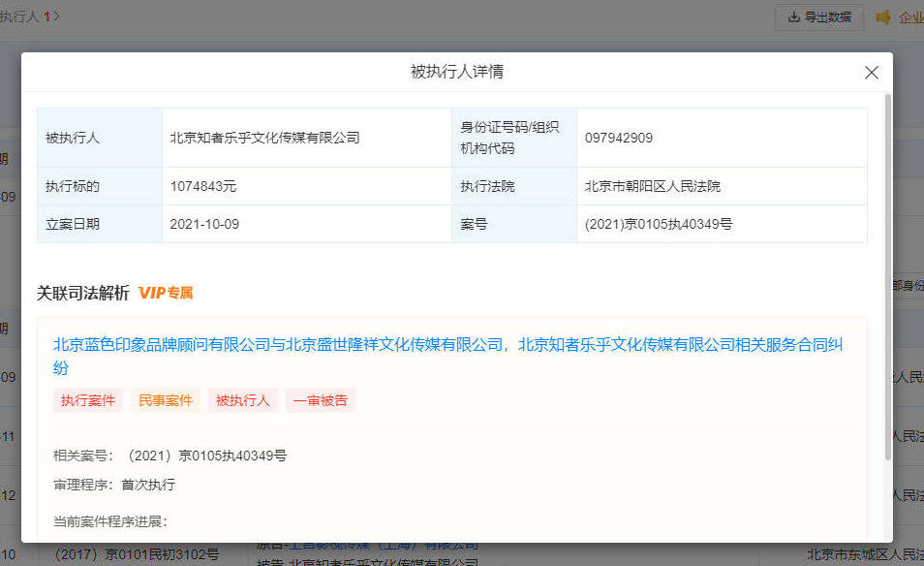The height and width of the screenshot is (566, 924).
Task: Click the 一审被告 tag
Action: coord(321,400)
